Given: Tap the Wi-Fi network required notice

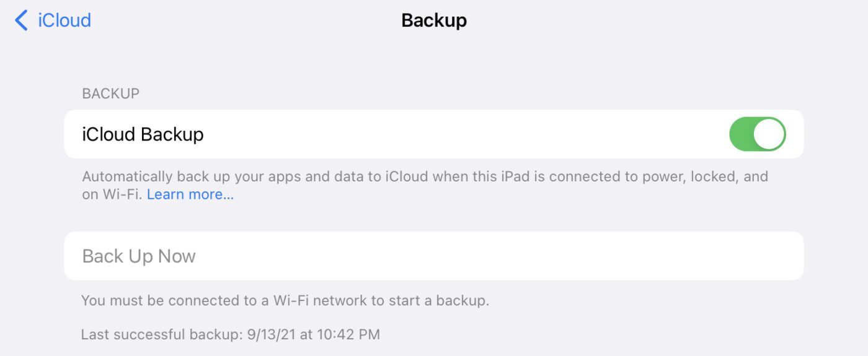Looking at the screenshot, I should tap(285, 301).
